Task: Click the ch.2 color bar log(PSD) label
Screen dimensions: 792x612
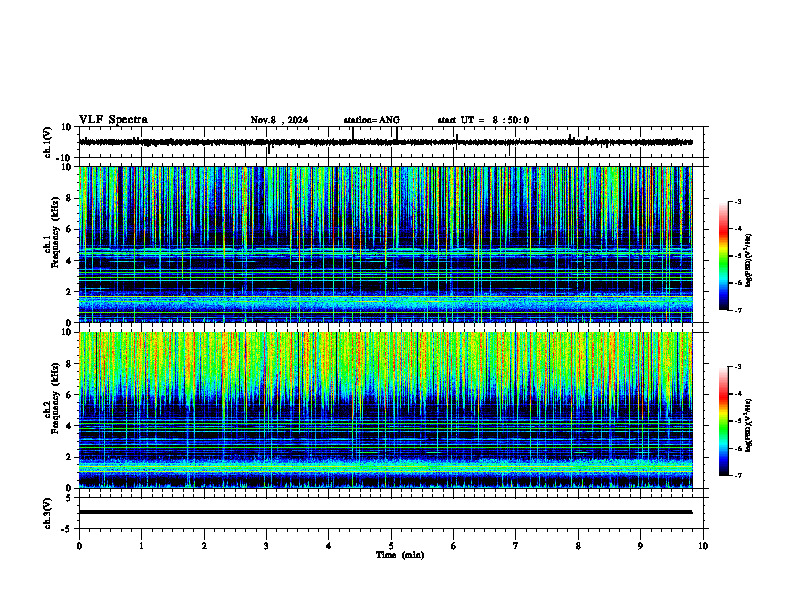Action: click(749, 425)
